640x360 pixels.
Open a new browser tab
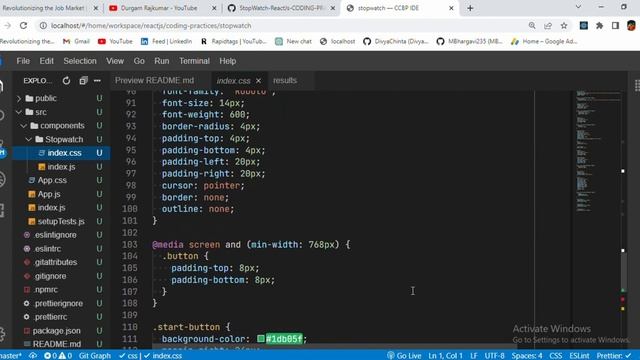[470, 8]
